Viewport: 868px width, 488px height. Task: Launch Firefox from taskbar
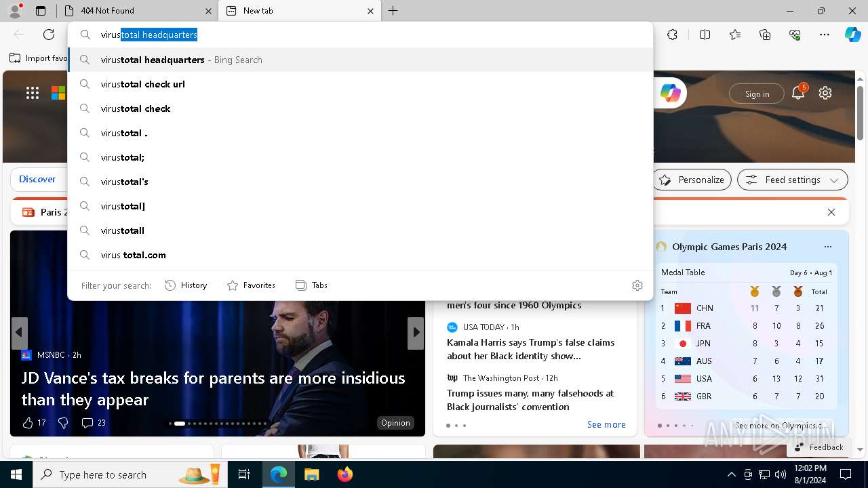click(x=344, y=474)
